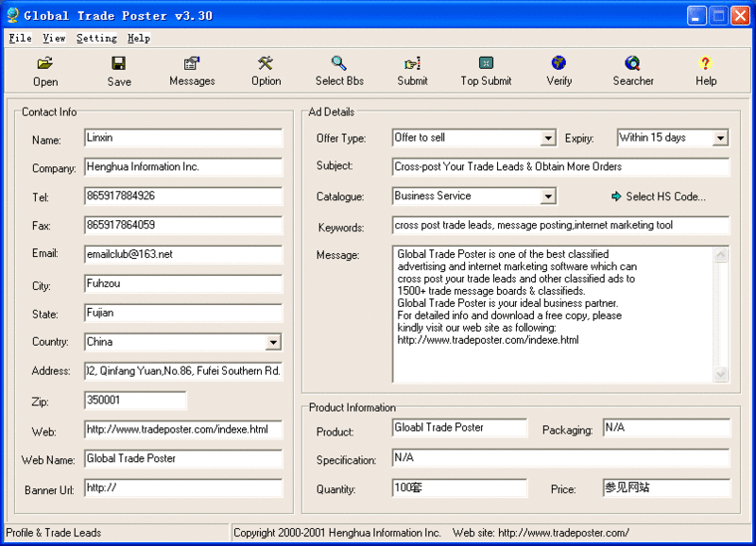Click the Specification input field
Screen dimensions: 756x546
click(560, 458)
